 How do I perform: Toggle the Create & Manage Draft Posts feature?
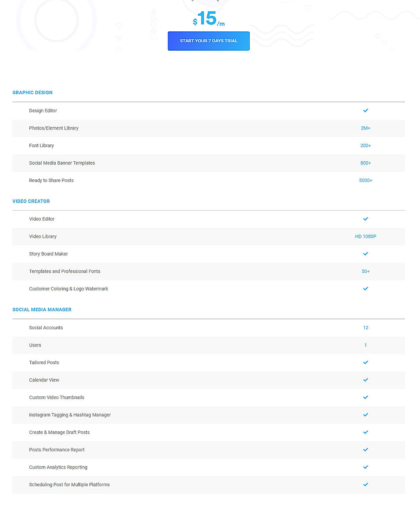(x=365, y=432)
